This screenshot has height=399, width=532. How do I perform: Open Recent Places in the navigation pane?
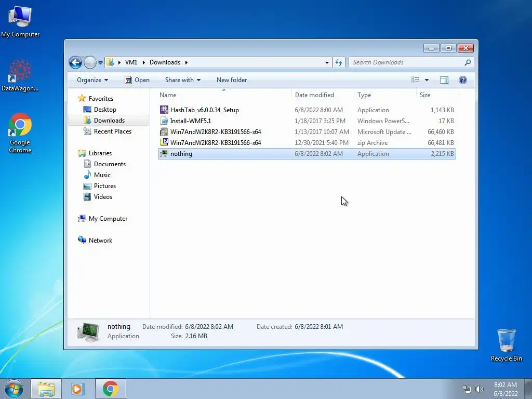pyautogui.click(x=113, y=131)
